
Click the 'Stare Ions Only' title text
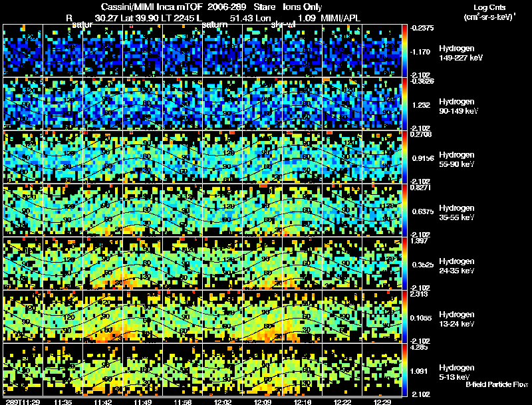[288, 7]
